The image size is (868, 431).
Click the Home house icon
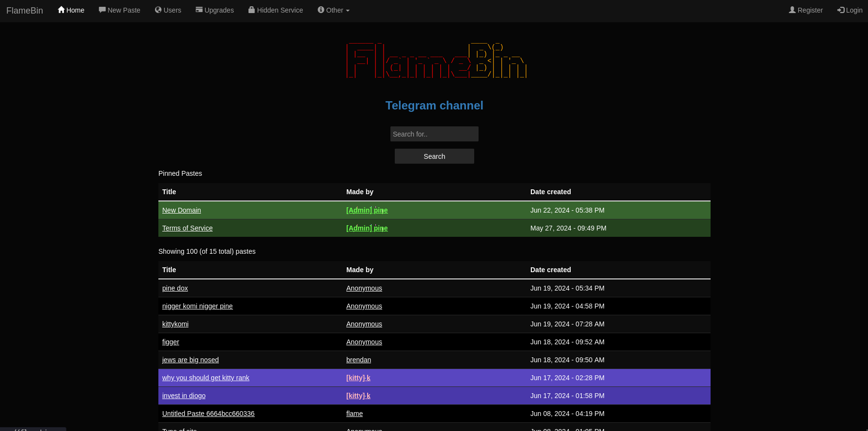pos(61,10)
